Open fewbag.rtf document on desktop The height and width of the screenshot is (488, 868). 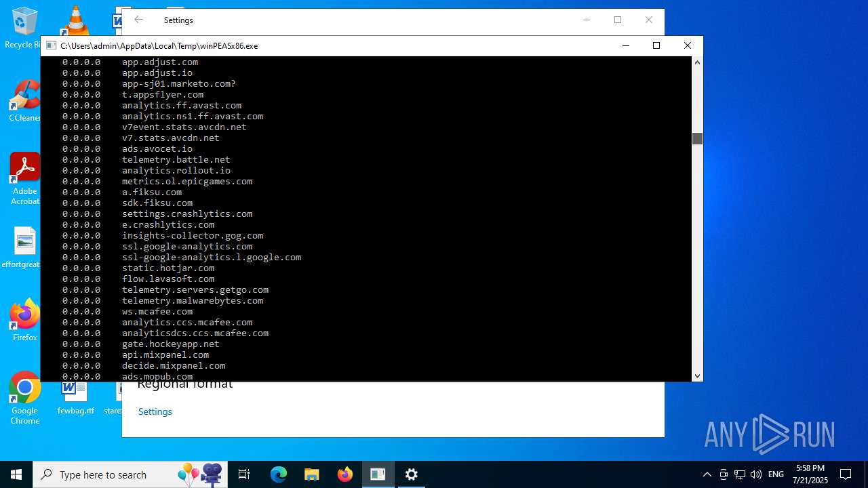[75, 399]
